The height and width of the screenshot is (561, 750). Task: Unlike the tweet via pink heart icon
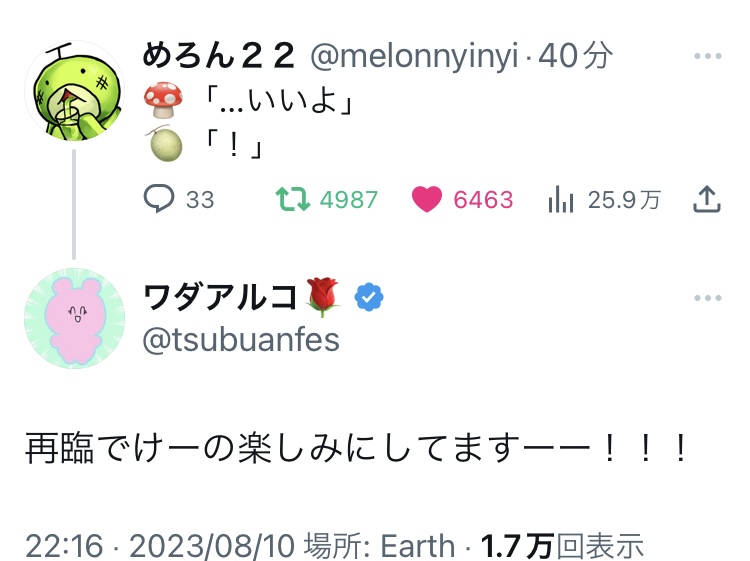[428, 199]
